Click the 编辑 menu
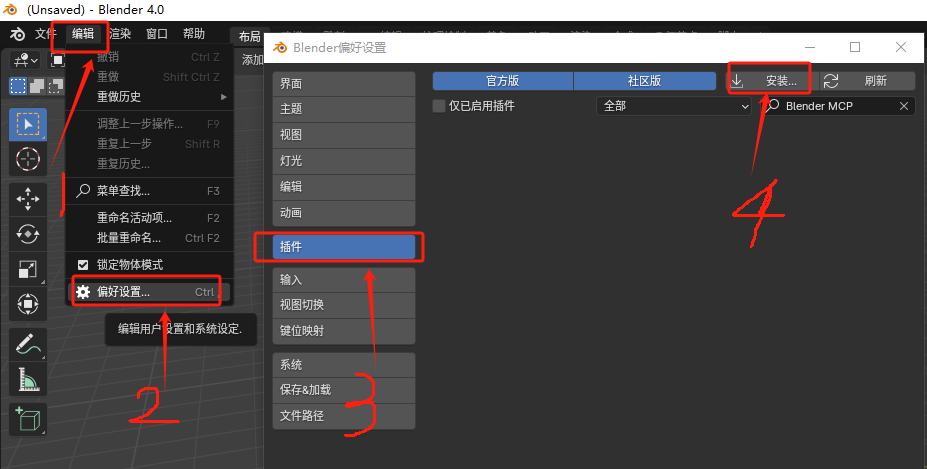 pos(82,34)
